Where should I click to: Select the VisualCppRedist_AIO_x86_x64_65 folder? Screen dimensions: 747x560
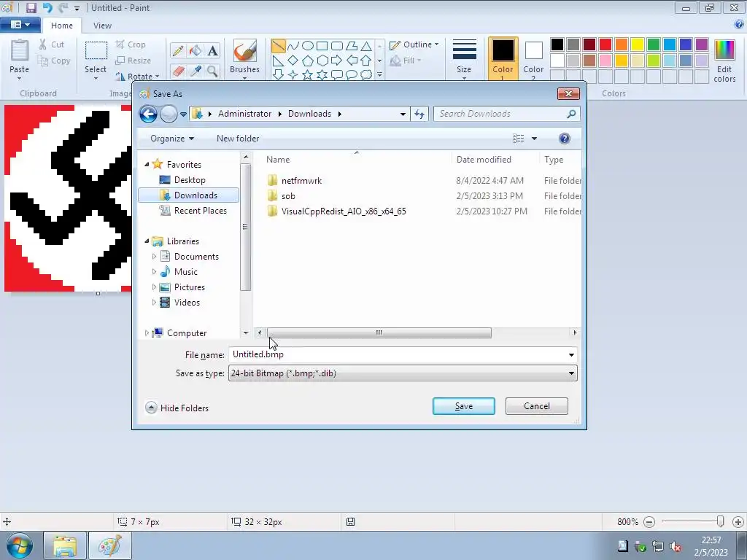point(344,211)
